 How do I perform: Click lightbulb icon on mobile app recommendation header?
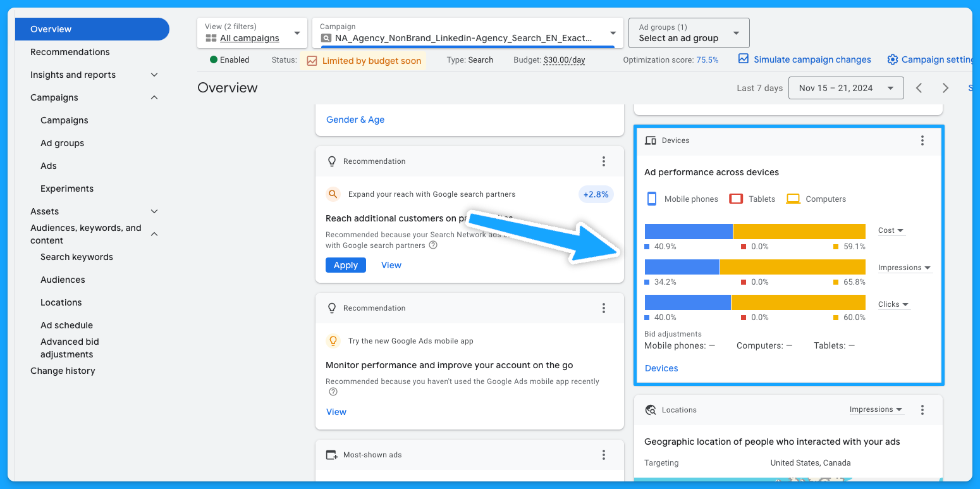coord(332,308)
